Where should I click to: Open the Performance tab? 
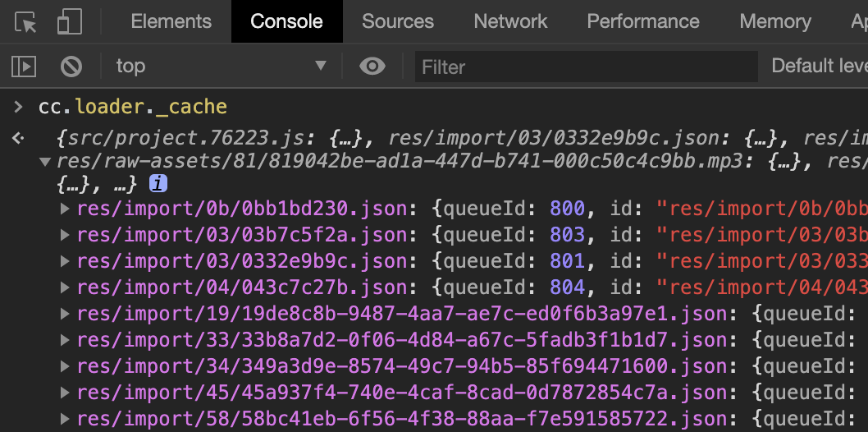(x=643, y=22)
